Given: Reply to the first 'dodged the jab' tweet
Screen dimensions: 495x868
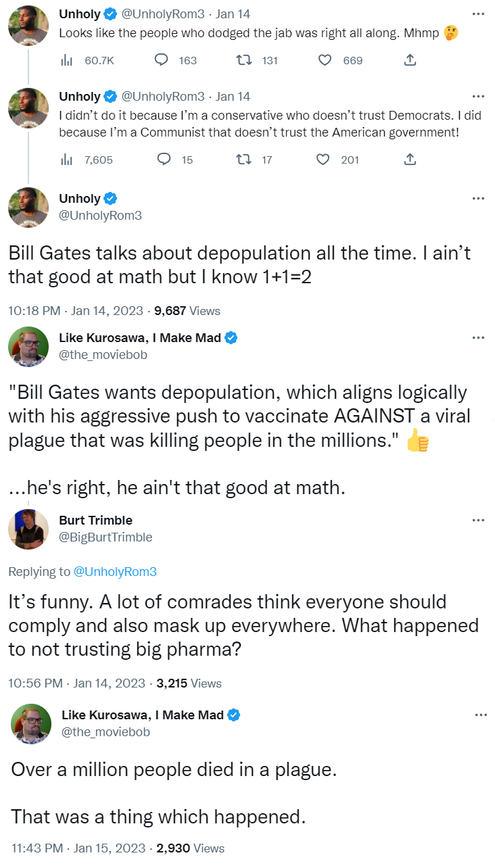Looking at the screenshot, I should coord(162,60).
